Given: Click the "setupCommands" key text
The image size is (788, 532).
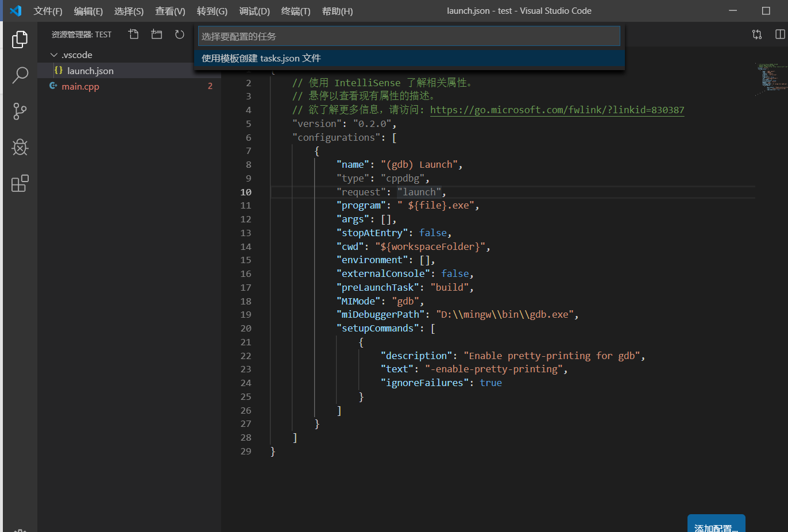Looking at the screenshot, I should coord(378,329).
